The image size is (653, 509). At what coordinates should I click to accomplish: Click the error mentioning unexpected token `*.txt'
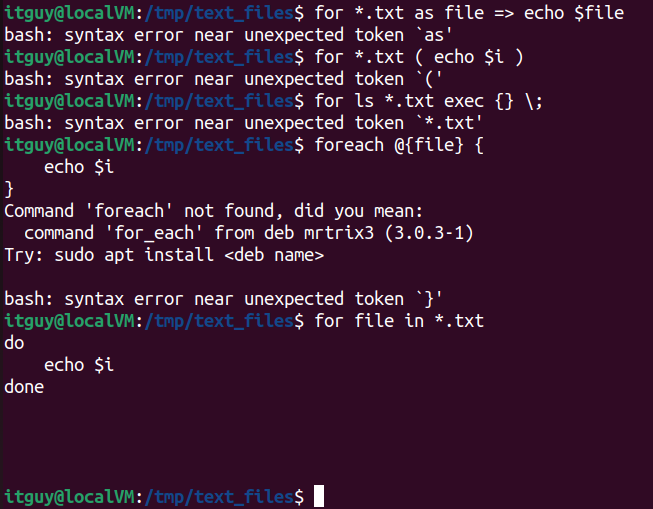pos(243,123)
